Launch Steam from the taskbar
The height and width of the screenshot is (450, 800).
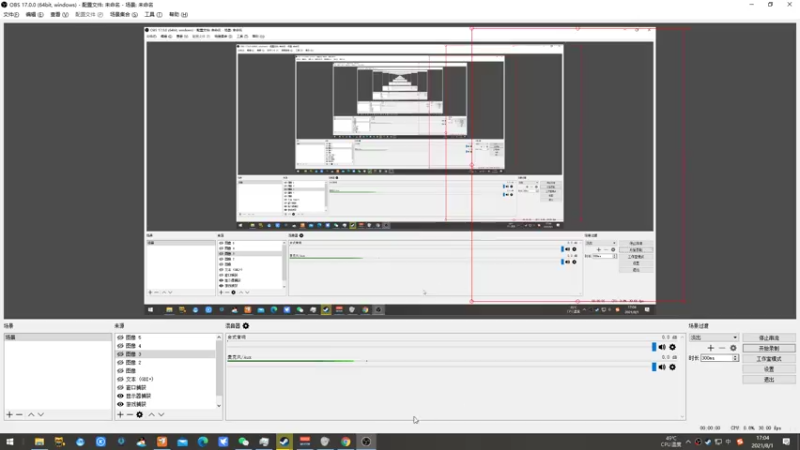point(284,442)
